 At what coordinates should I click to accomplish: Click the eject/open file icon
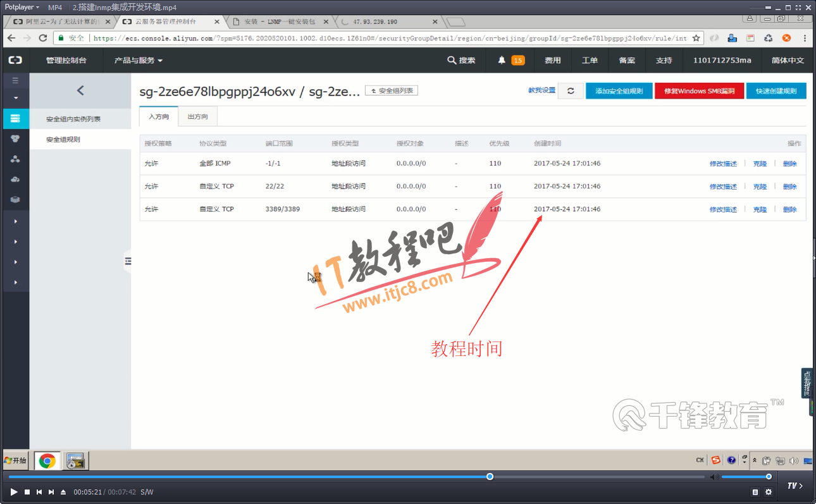point(63,492)
